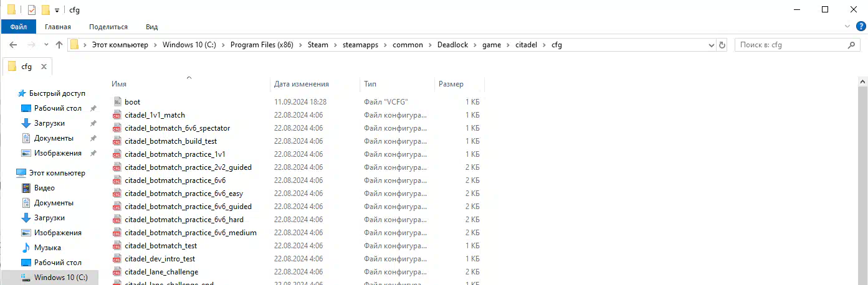This screenshot has height=285, width=868.
Task: Click the 11.09.2024 18:28 date cell
Action: (300, 102)
